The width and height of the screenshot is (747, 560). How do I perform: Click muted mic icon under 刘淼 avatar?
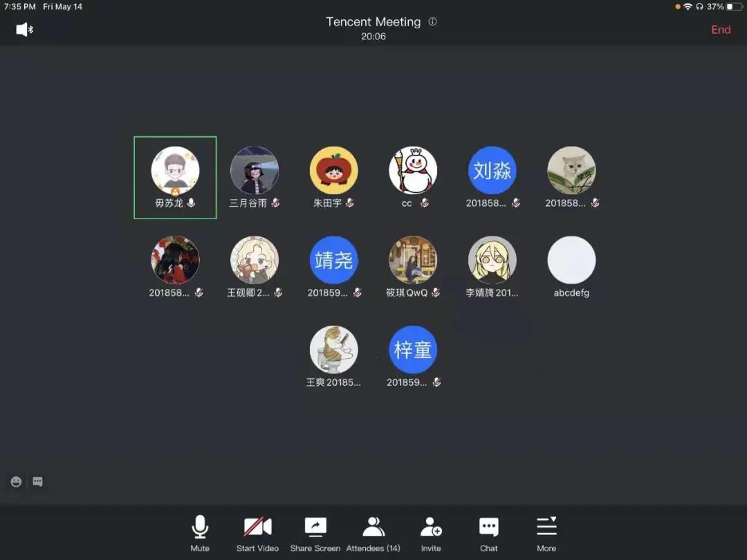[x=516, y=203]
